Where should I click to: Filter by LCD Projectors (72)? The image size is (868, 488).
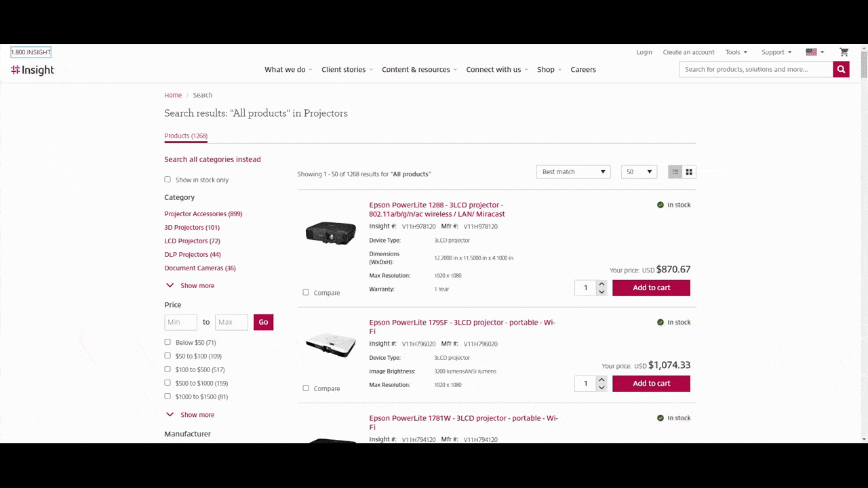(192, 241)
